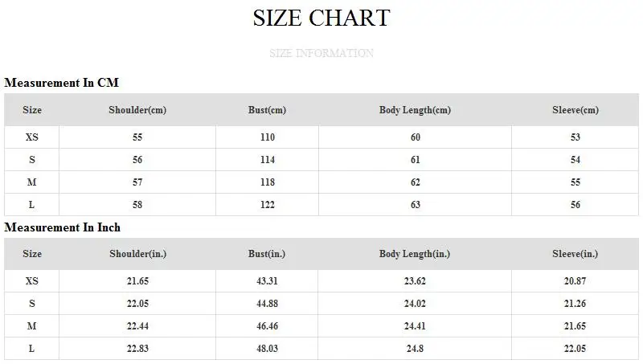Click the SIZE CHART title
The height and width of the screenshot is (364, 643).
point(321,18)
